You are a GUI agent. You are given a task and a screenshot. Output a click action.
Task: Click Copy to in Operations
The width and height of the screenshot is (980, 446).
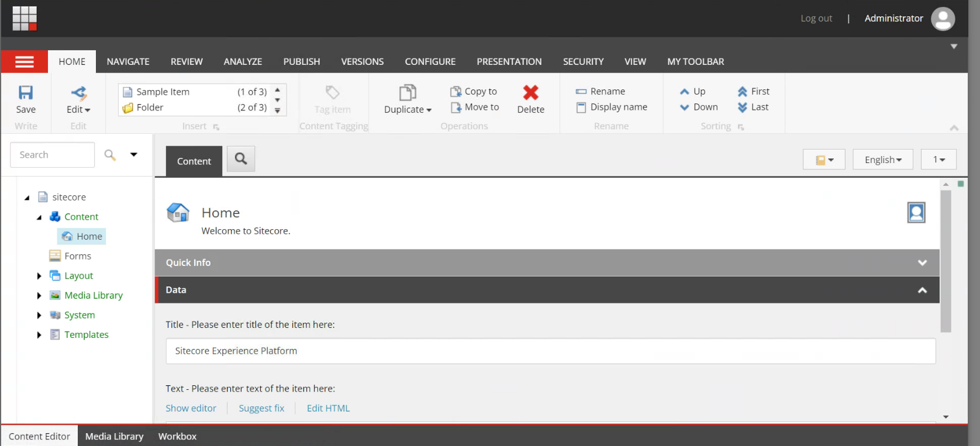pyautogui.click(x=474, y=91)
